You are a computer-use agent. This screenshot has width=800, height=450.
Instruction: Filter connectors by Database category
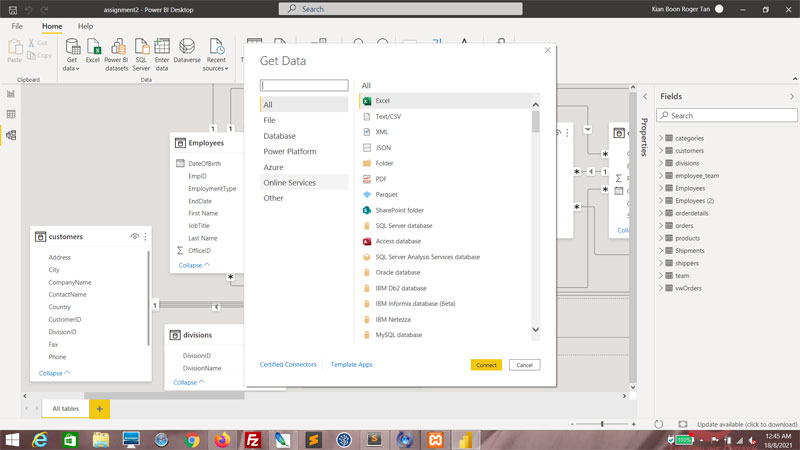pyautogui.click(x=304, y=136)
